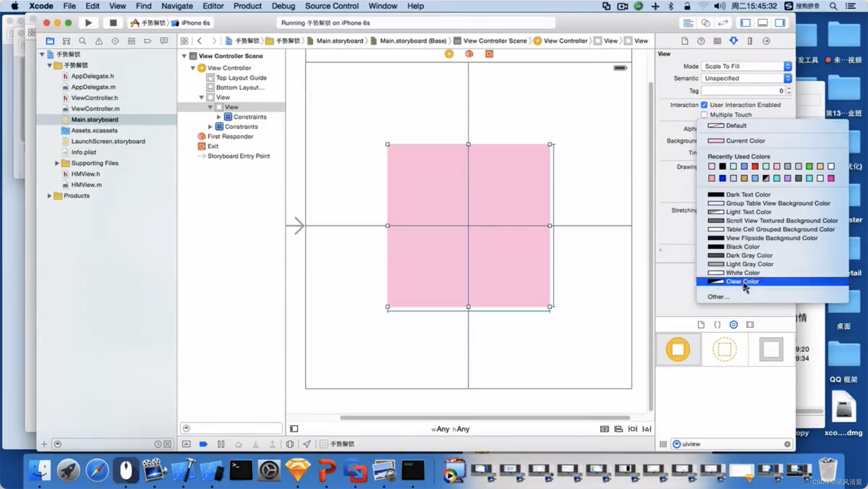Increment the Tag stepper control
Screen dimensions: 868x489
pyautogui.click(x=789, y=88)
